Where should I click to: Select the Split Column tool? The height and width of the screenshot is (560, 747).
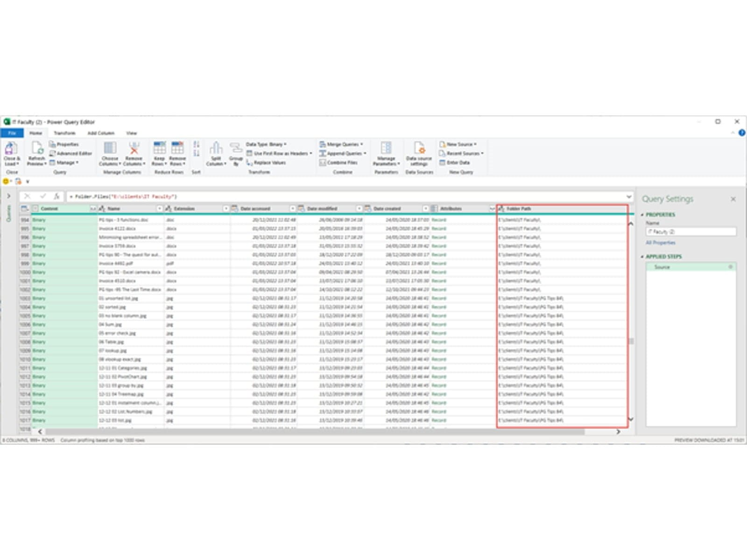pos(216,149)
